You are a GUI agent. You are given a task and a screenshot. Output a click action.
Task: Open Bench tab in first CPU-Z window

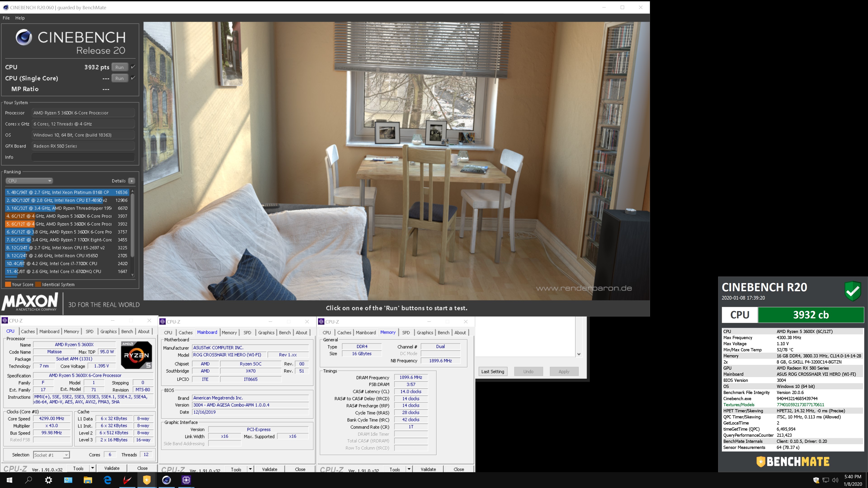point(127,331)
